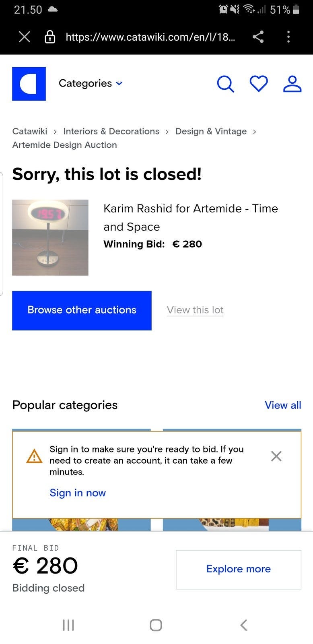
Task: Close the browser tab with X
Action: (x=25, y=37)
